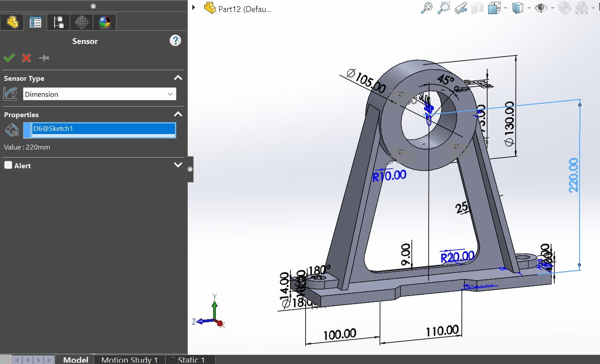Toggle the Keep Visible pushpin
The height and width of the screenshot is (364, 600).
pyautogui.click(x=44, y=58)
